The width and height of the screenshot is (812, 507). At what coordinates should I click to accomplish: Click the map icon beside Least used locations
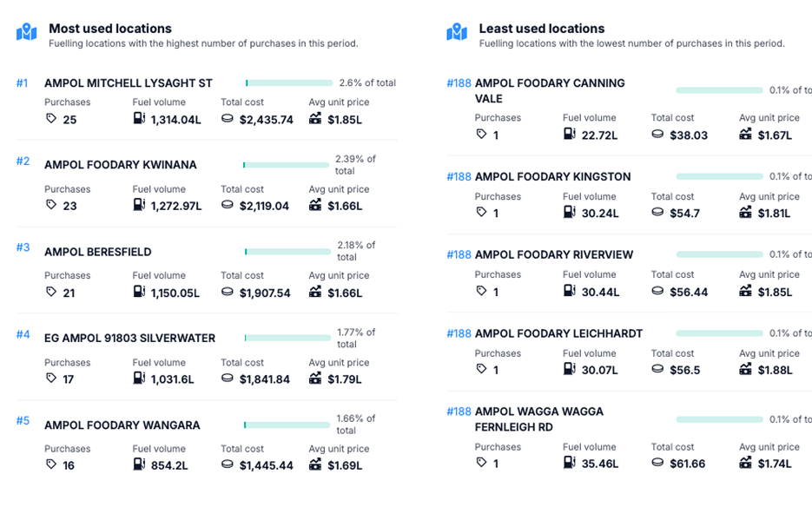pos(457,32)
